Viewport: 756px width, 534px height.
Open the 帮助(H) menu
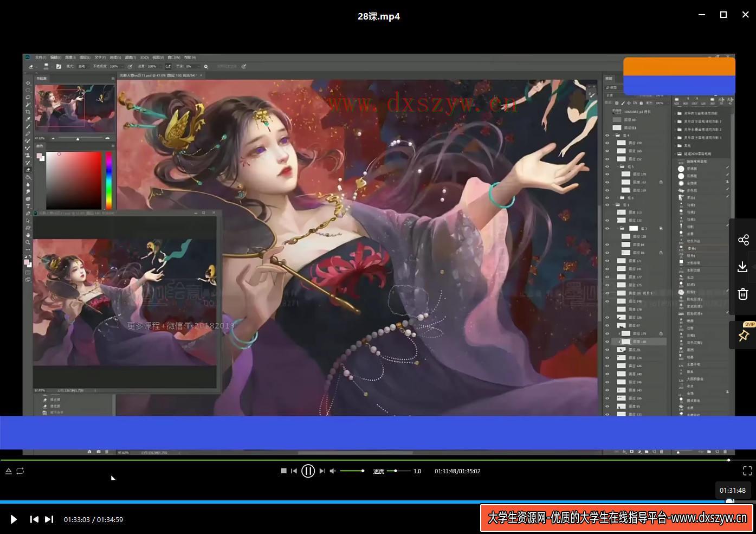coord(190,57)
